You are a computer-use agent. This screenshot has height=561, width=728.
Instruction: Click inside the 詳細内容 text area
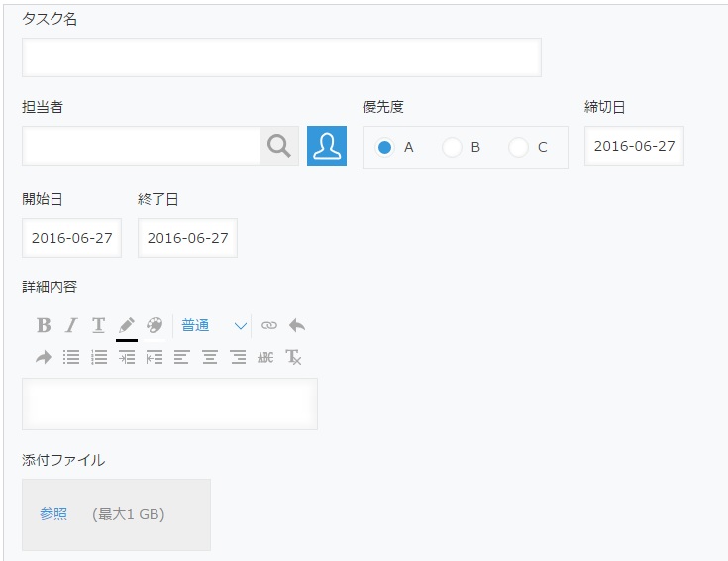pyautogui.click(x=170, y=404)
